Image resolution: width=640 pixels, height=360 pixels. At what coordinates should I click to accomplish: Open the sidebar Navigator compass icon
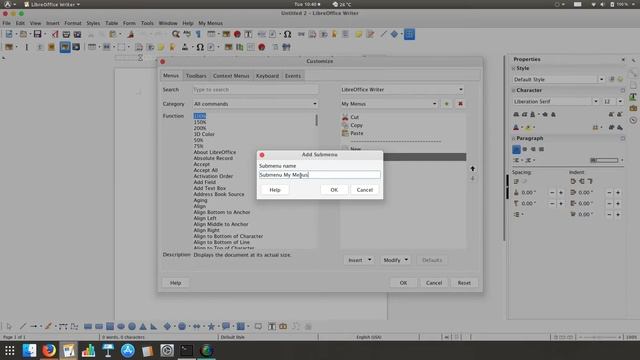click(x=633, y=120)
